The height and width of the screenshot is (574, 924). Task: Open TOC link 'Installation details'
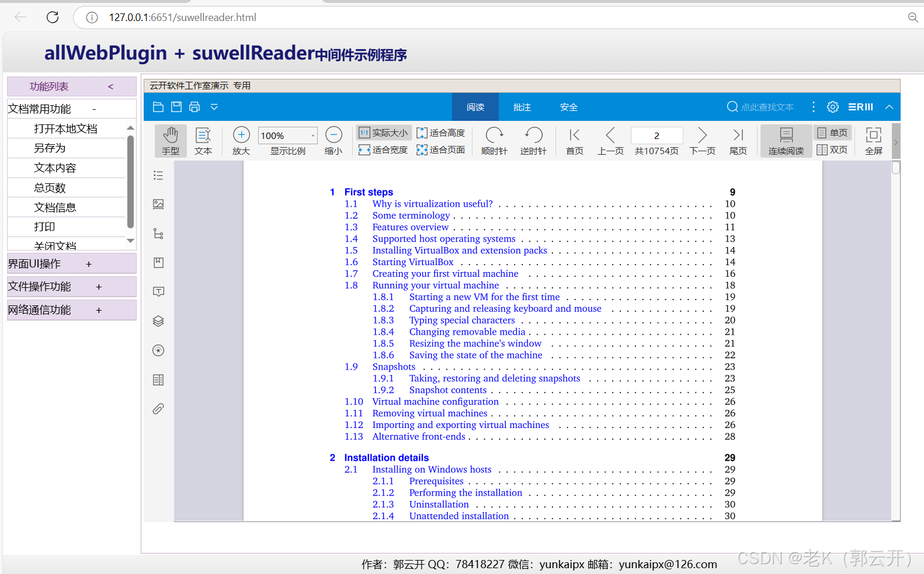(387, 458)
